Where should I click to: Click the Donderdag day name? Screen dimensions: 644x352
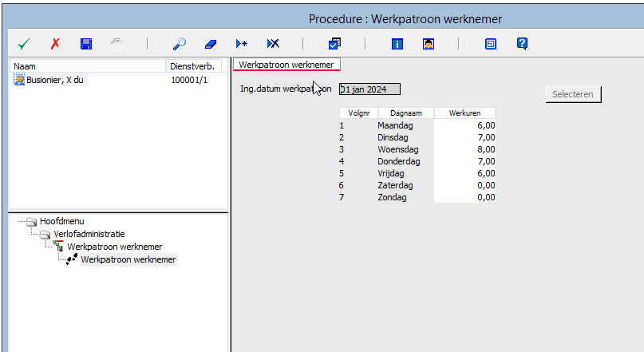pos(399,161)
